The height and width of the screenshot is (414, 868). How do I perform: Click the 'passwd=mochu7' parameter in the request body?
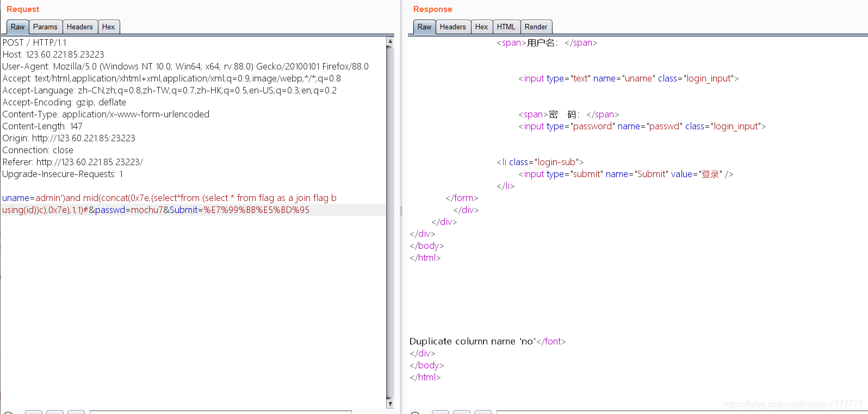pos(129,210)
